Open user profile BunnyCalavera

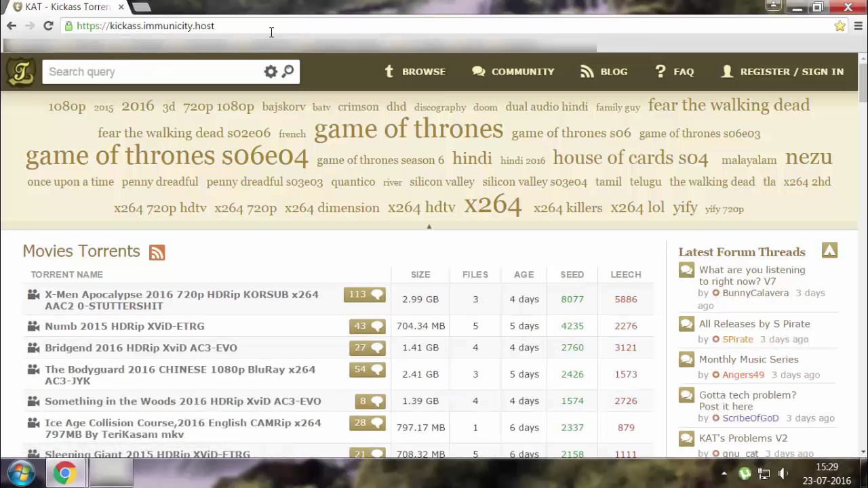[x=755, y=293]
